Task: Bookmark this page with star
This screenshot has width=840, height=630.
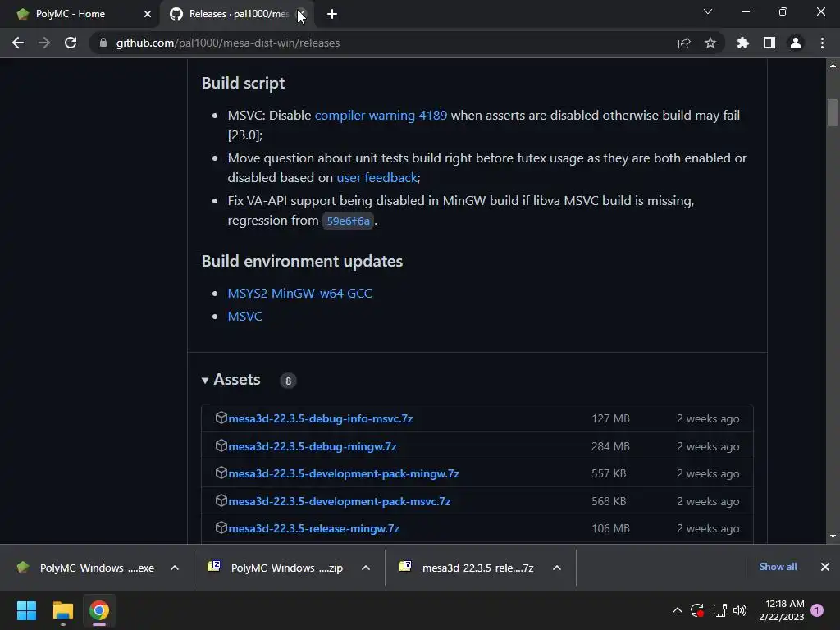Action: point(710,43)
